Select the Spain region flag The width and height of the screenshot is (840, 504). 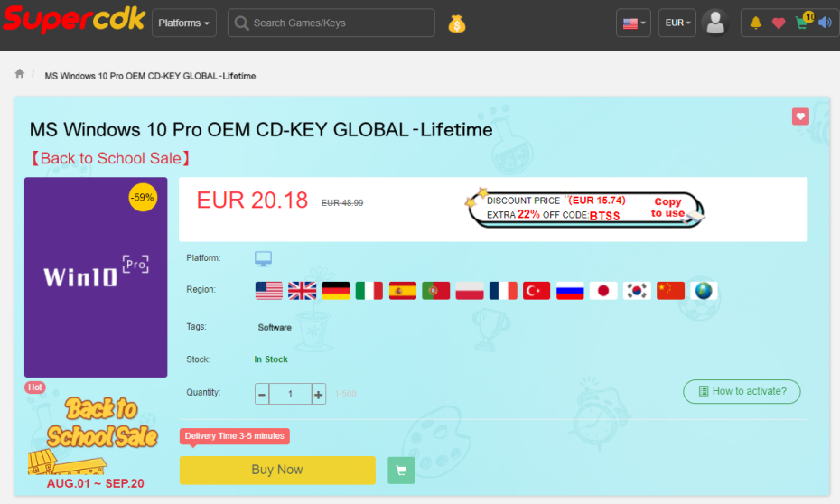(x=403, y=290)
